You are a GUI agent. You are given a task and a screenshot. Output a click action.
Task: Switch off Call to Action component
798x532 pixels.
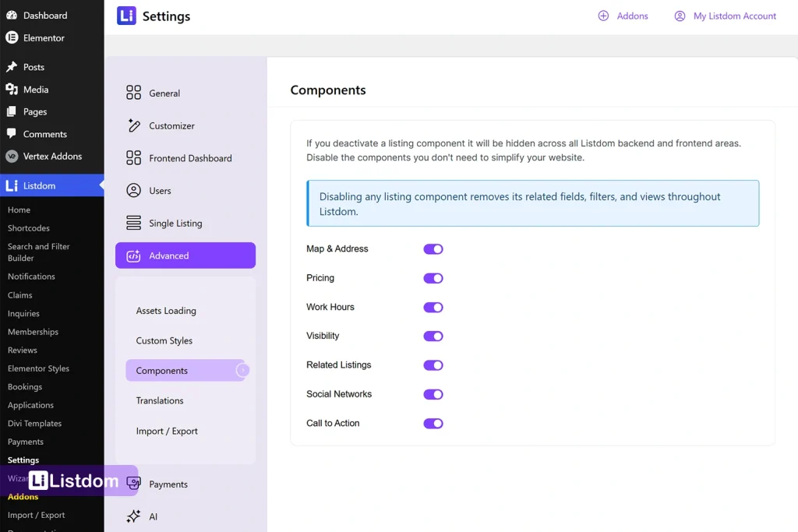[433, 423]
